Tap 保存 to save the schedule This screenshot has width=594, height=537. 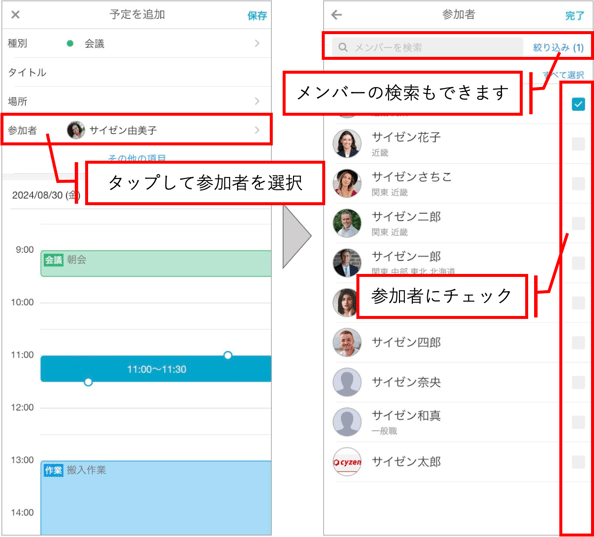257,16
